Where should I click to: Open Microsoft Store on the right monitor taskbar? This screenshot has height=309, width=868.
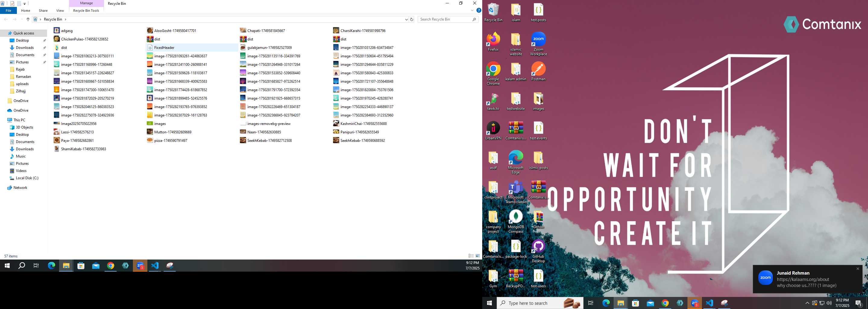(x=636, y=303)
